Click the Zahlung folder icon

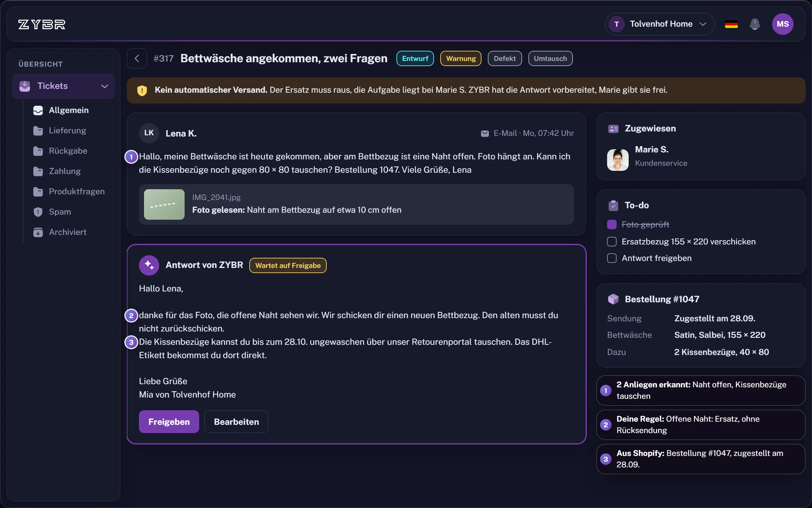tap(38, 171)
